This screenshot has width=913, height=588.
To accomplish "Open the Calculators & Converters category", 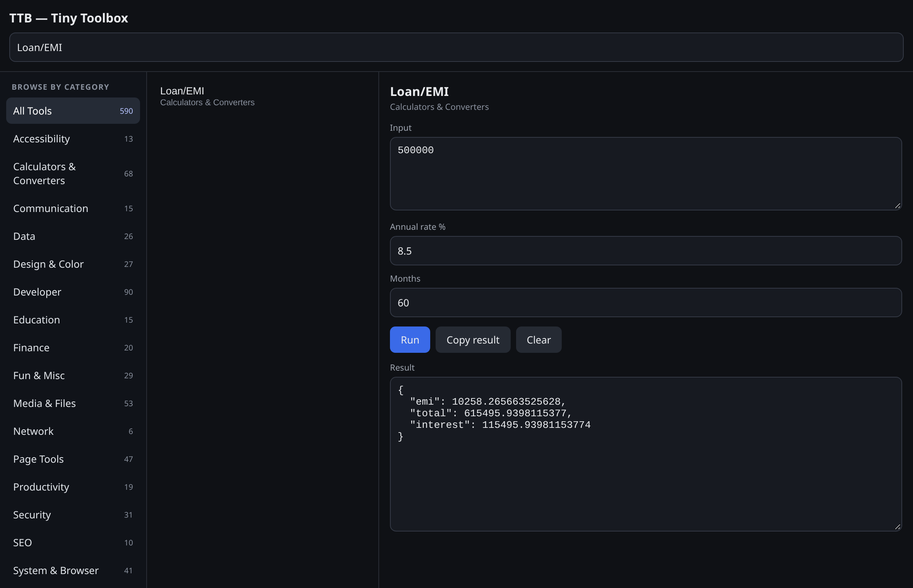I will click(73, 173).
